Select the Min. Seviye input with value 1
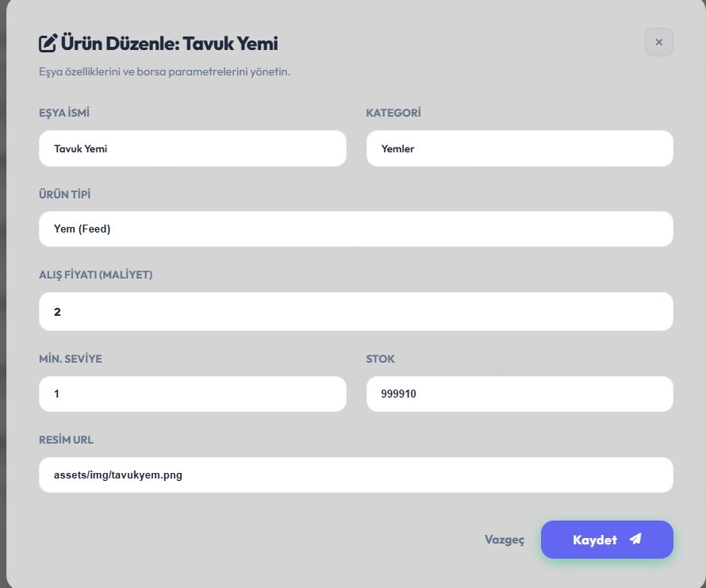 (192, 394)
